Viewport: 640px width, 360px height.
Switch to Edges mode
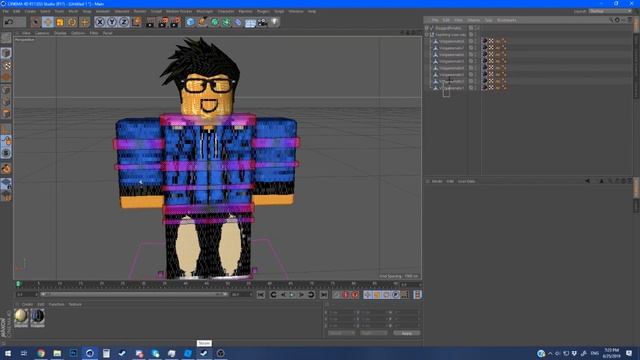pos(6,102)
